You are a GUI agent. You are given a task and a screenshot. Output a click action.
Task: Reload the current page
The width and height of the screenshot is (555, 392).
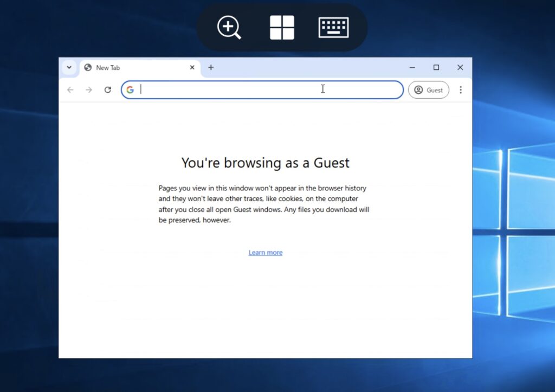point(108,90)
